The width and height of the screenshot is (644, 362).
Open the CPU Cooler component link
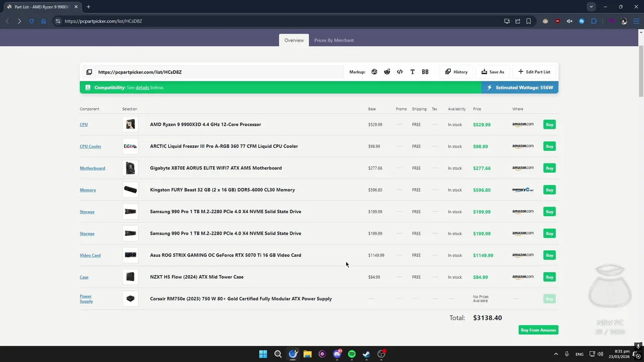point(91,146)
